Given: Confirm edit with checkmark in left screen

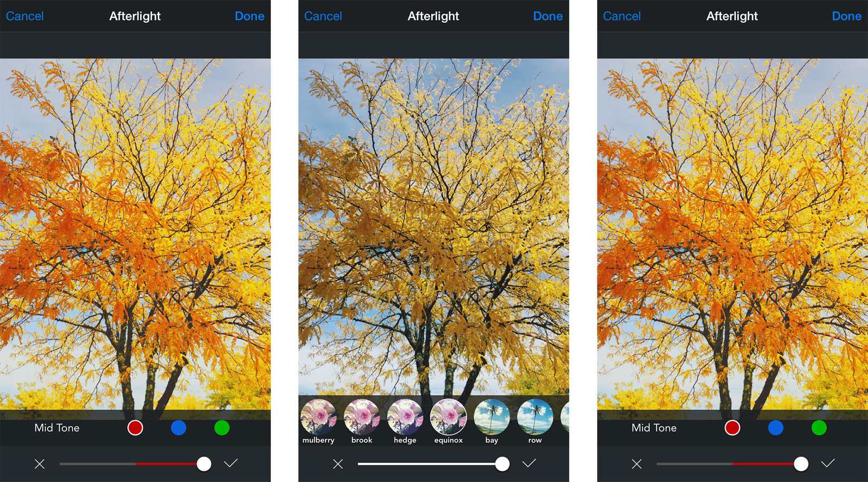Looking at the screenshot, I should [x=231, y=463].
